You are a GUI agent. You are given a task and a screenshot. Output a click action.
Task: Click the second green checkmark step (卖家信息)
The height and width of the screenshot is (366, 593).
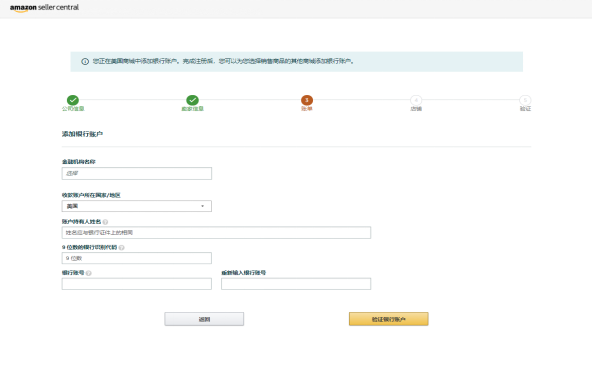point(192,100)
